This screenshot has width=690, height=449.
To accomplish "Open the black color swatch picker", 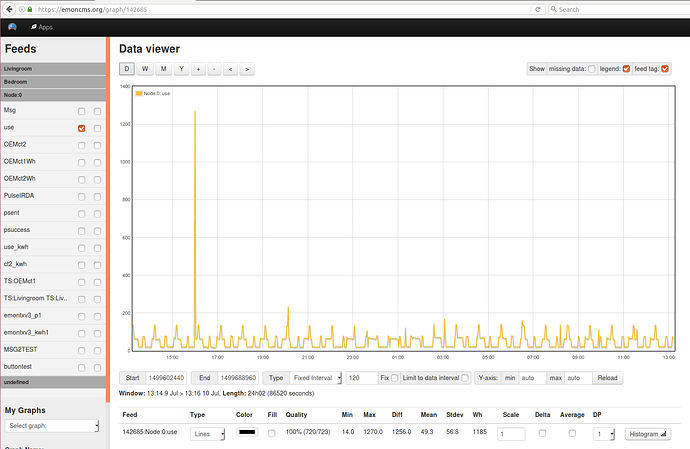I will tap(247, 432).
